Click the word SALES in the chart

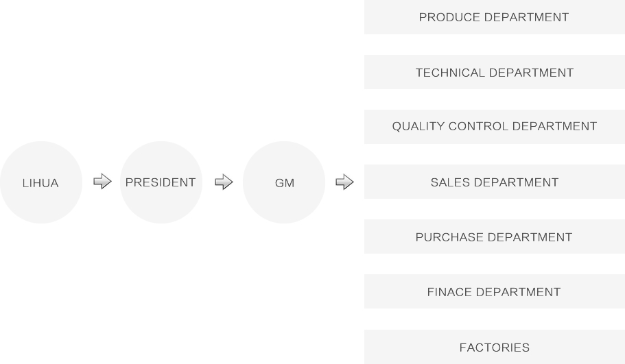(450, 182)
